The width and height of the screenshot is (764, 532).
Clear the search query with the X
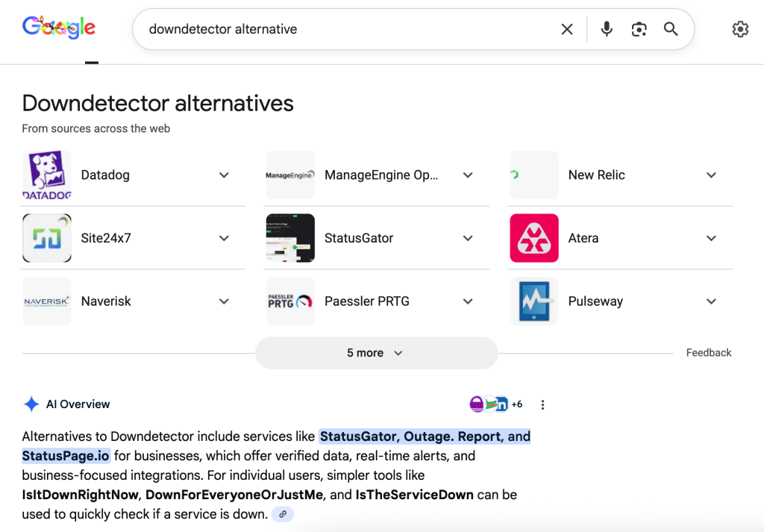(x=567, y=29)
